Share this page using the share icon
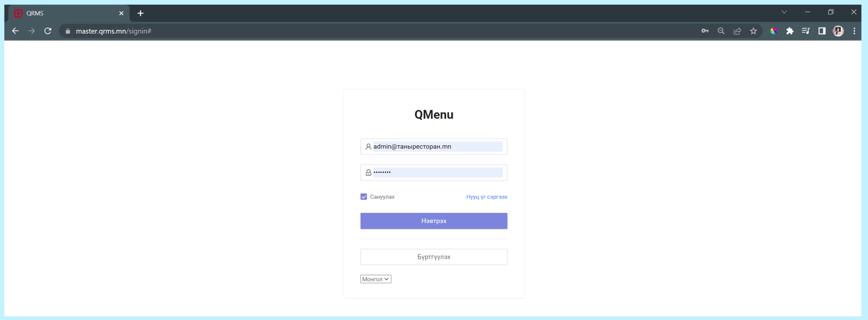This screenshot has height=320, width=868. point(737,31)
